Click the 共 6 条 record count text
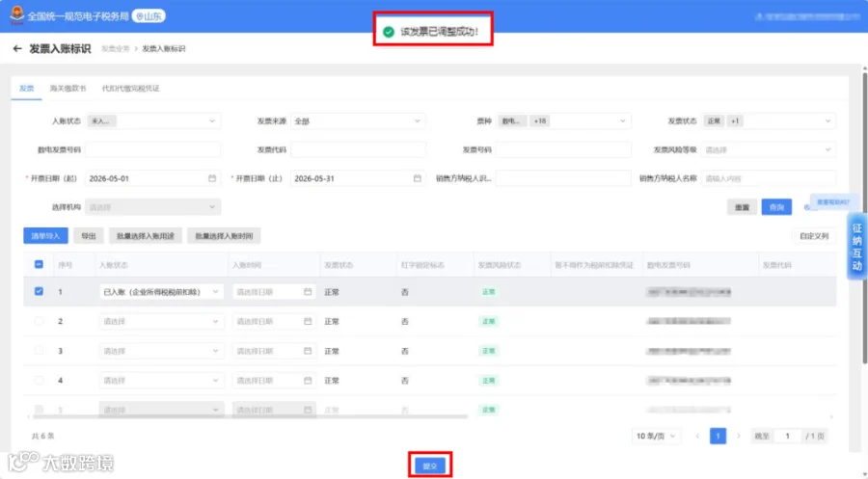This screenshot has height=479, width=868. [x=42, y=436]
